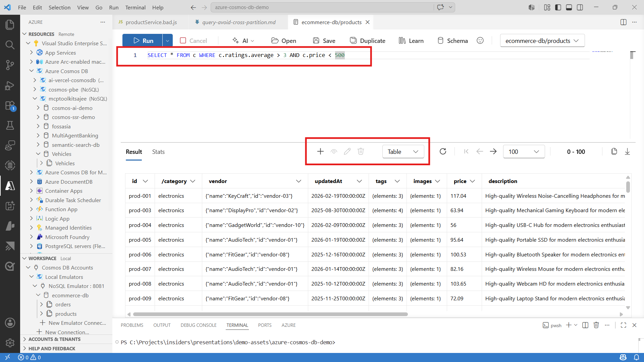Refresh the query results
The width and height of the screenshot is (644, 362).
[443, 152]
